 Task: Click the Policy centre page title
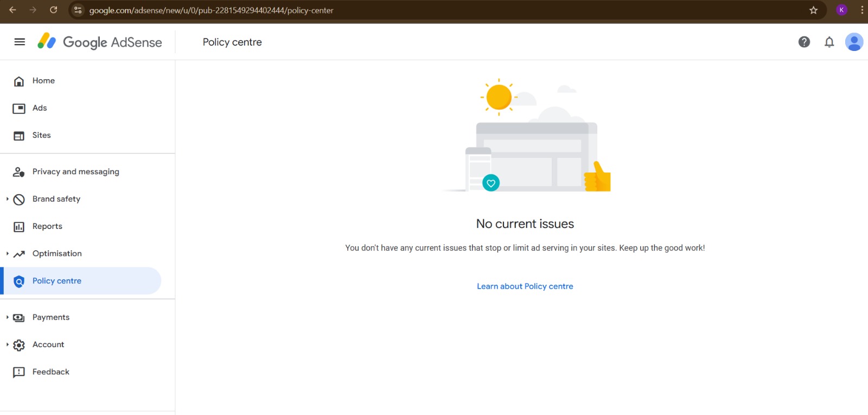coord(232,42)
